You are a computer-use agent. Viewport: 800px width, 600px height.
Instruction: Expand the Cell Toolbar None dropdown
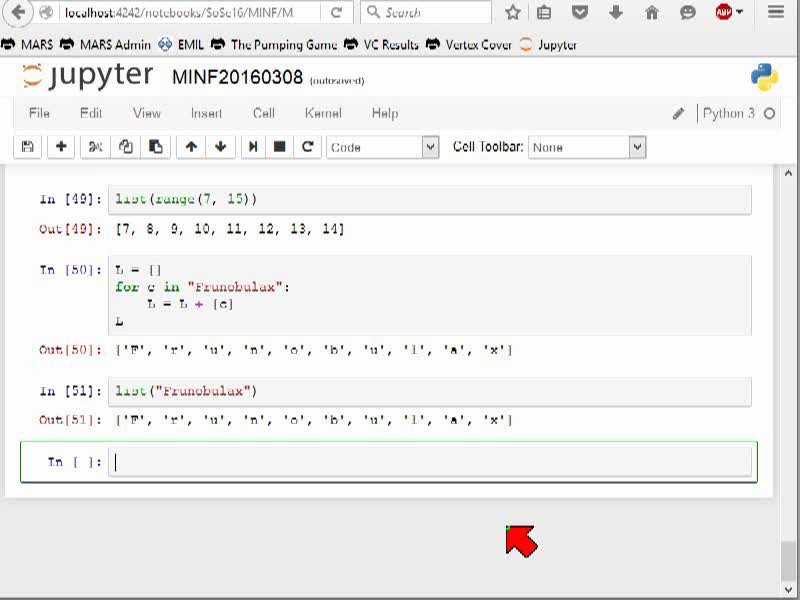[x=587, y=147]
